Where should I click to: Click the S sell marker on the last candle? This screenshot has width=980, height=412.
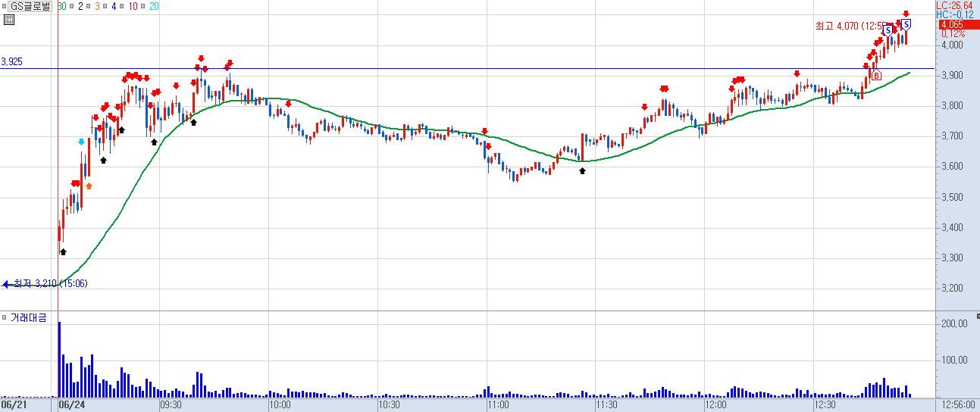click(906, 25)
